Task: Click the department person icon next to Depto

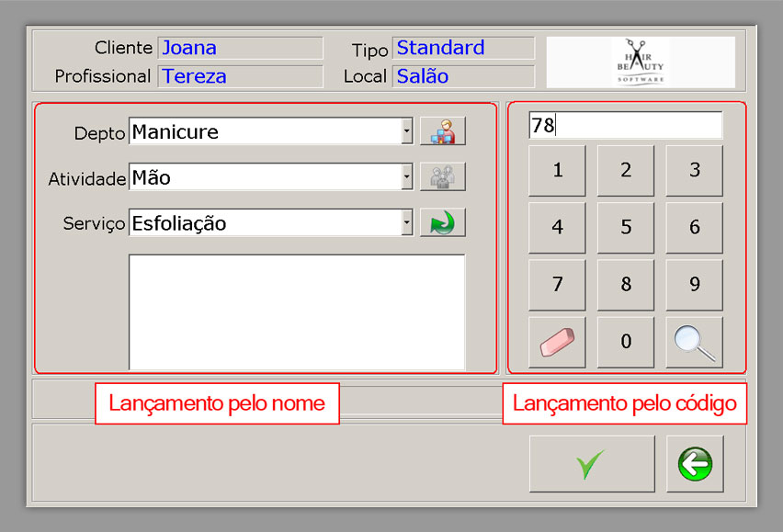Action: (x=443, y=131)
